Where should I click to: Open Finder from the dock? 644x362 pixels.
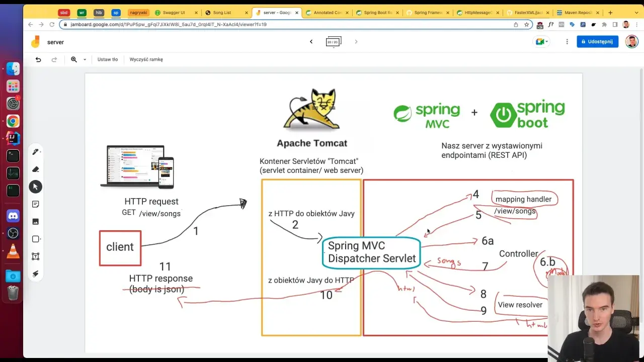click(13, 68)
